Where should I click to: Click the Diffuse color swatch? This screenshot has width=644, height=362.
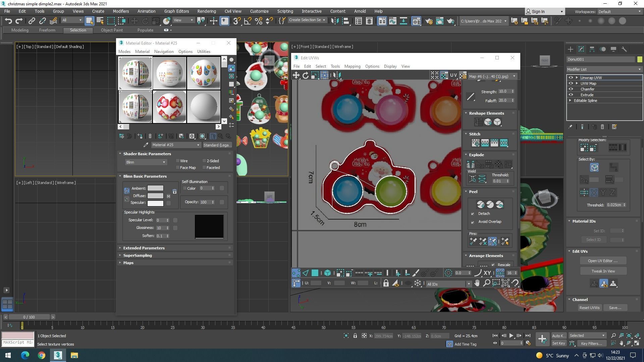(155, 196)
